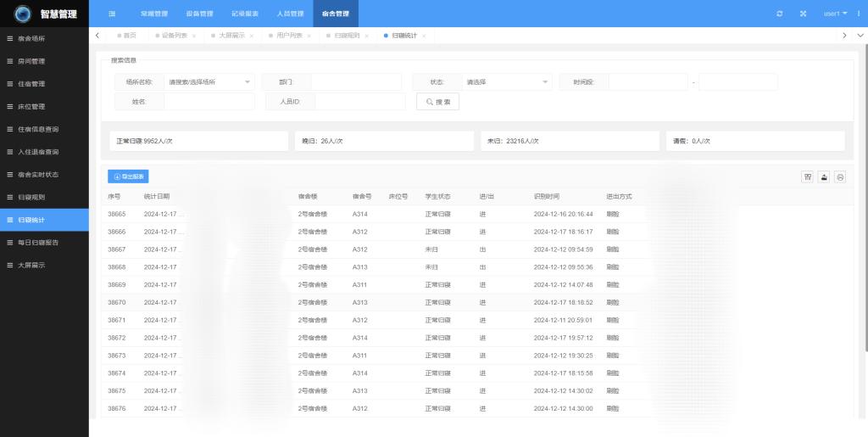The image size is (868, 437).
Task: Close the 设备列表 tab
Action: 194,36
